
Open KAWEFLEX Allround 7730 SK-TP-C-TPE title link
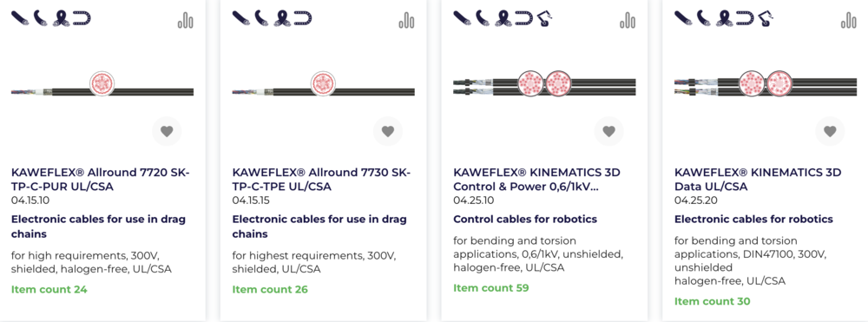tap(321, 180)
